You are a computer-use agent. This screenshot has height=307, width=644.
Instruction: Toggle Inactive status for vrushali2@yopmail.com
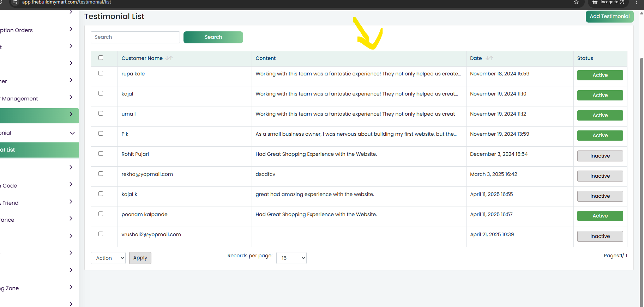click(x=600, y=236)
